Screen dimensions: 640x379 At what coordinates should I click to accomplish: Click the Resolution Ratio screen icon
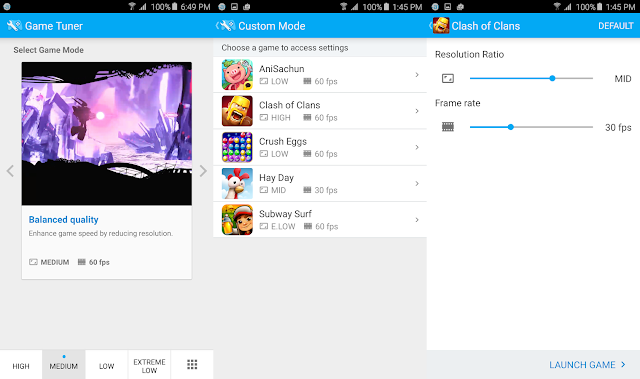[448, 78]
